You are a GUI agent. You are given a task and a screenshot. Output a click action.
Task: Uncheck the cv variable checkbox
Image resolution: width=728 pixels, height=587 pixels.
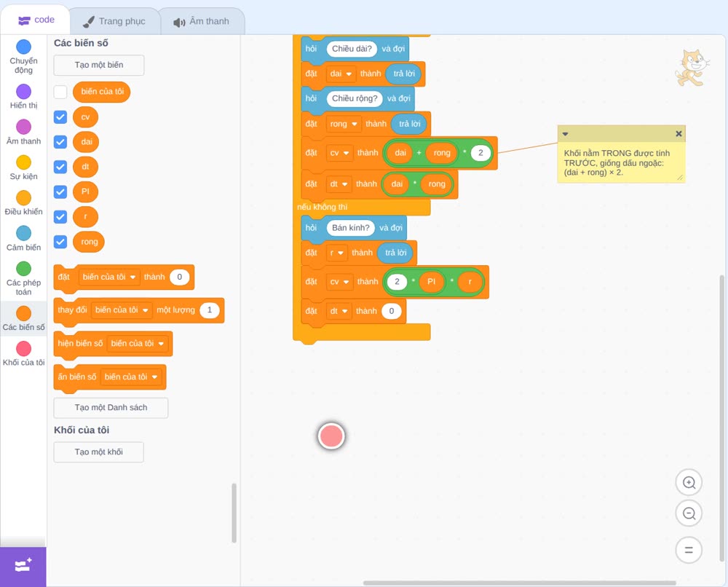click(60, 117)
